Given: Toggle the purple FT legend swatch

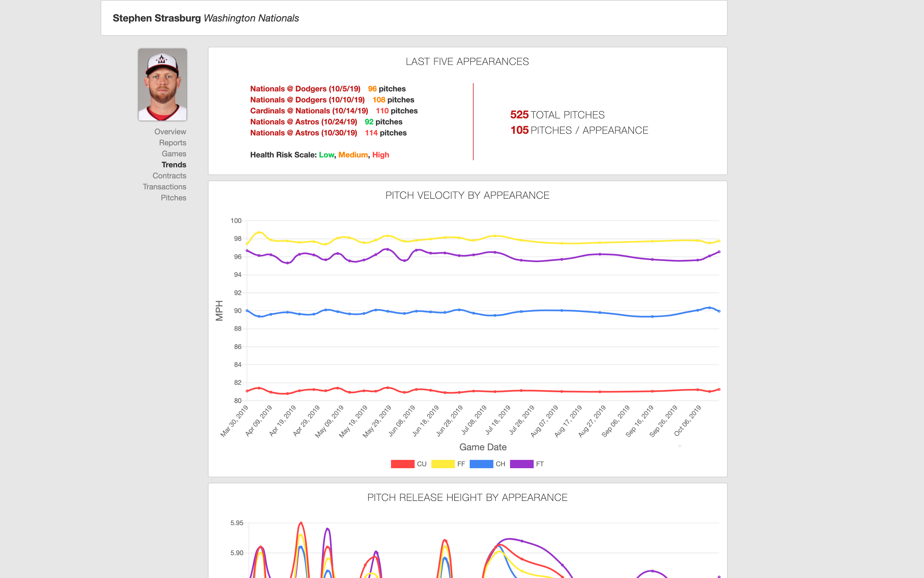Looking at the screenshot, I should click(x=522, y=464).
